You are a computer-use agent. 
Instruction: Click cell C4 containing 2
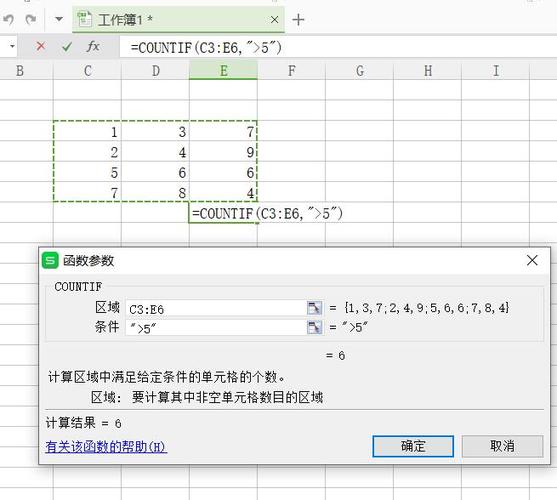87,152
